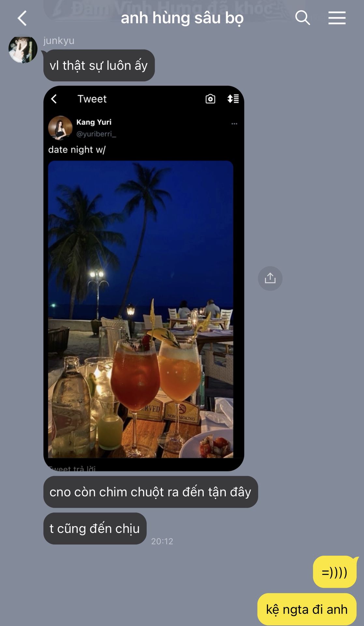Tap the camera icon in Tweet header

click(x=211, y=99)
